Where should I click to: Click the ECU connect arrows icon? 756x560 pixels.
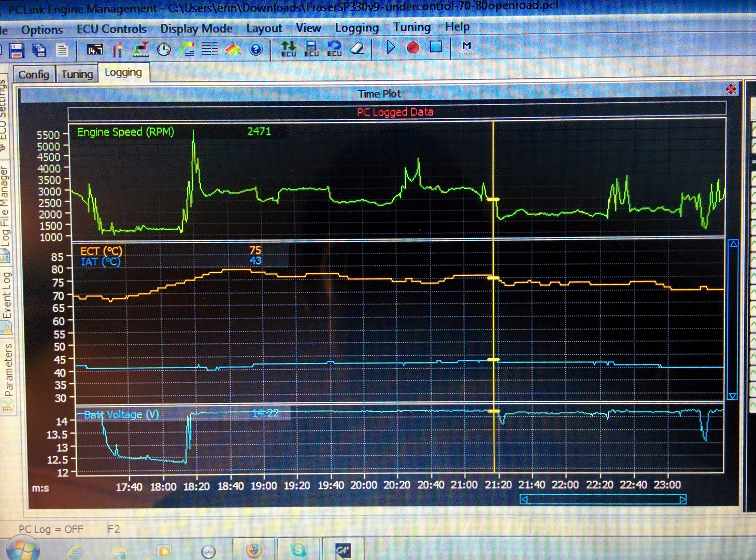[288, 49]
